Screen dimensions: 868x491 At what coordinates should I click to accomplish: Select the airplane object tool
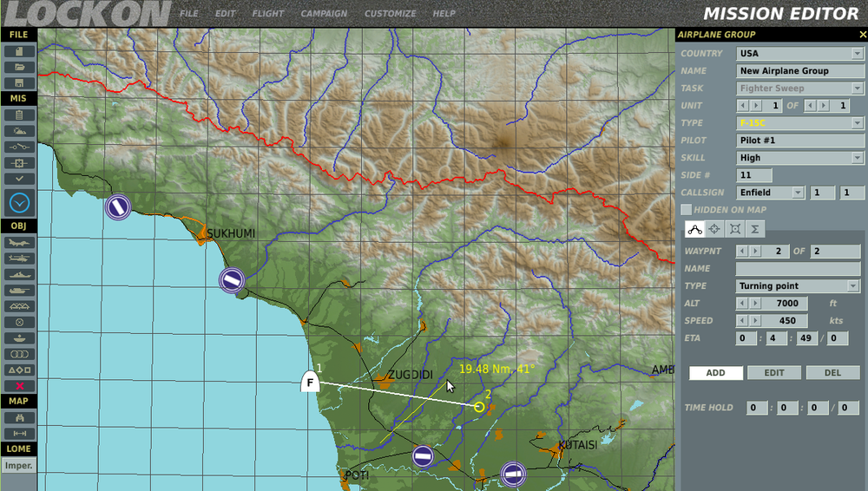coord(19,242)
